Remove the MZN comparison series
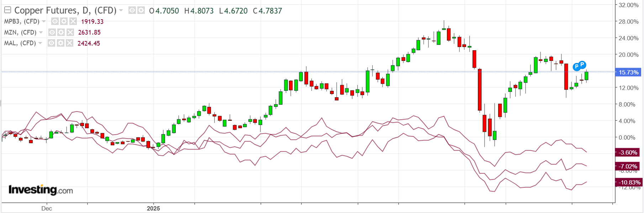Viewport: 644px width, 213px height. (70, 32)
